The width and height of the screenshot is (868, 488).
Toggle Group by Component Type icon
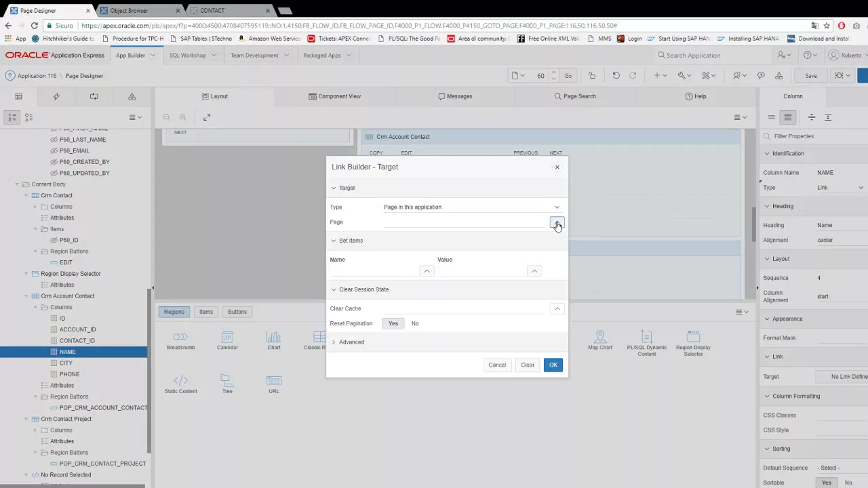[28, 117]
